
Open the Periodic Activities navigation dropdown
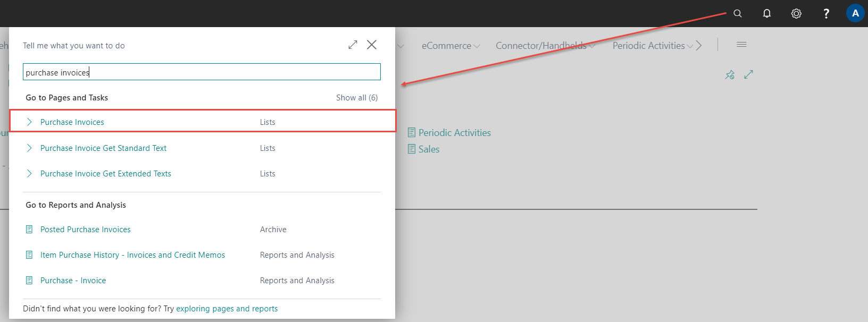click(653, 46)
